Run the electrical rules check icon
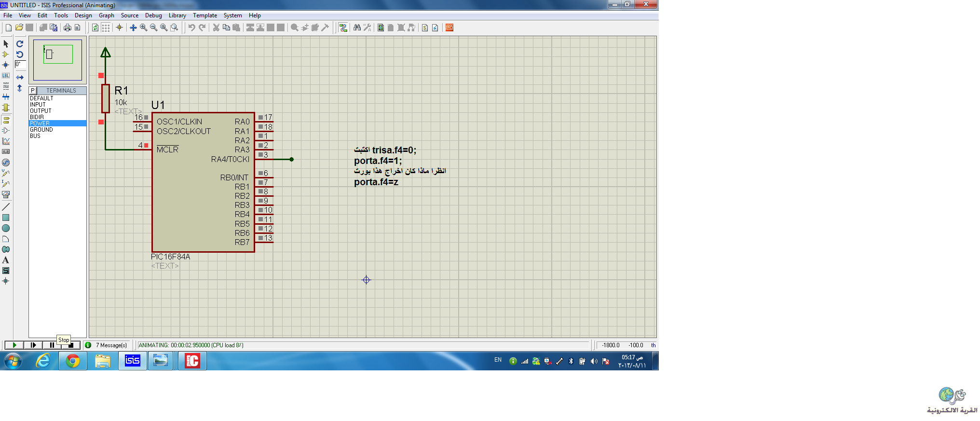 [x=435, y=27]
